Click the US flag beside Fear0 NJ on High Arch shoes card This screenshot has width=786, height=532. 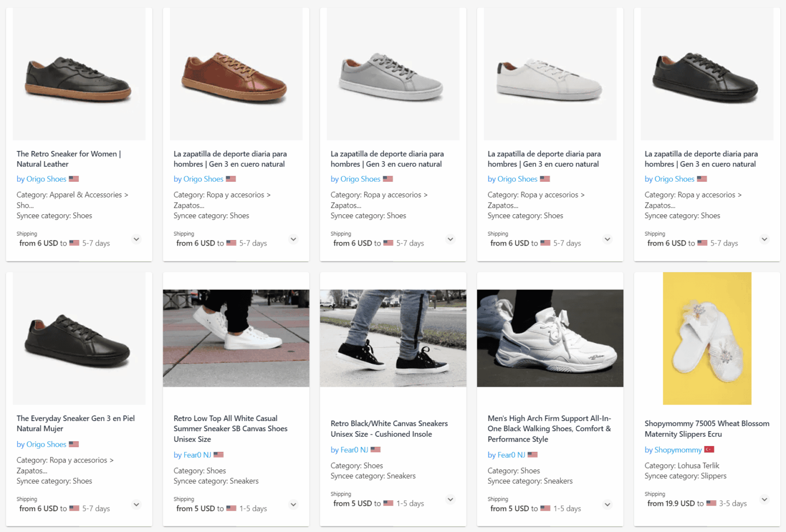[x=533, y=454]
